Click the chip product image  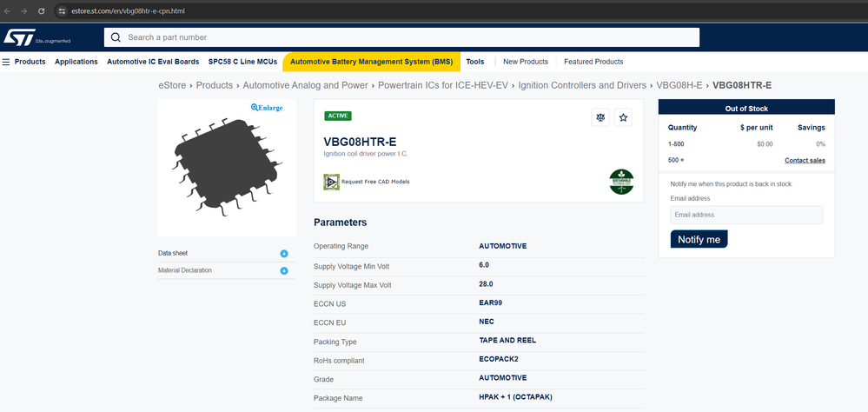(x=227, y=166)
